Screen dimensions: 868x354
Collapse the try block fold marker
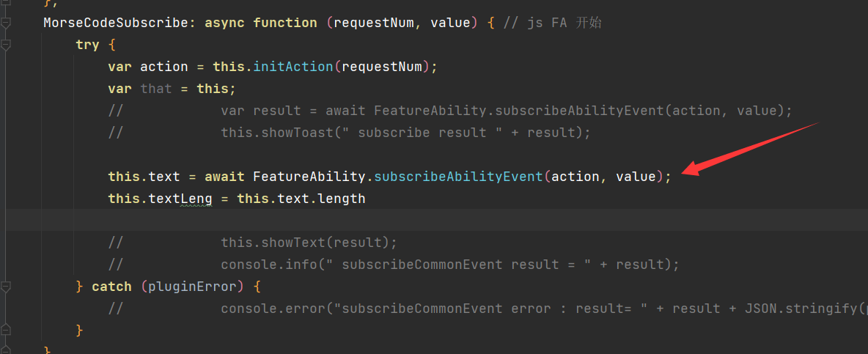coord(6,45)
